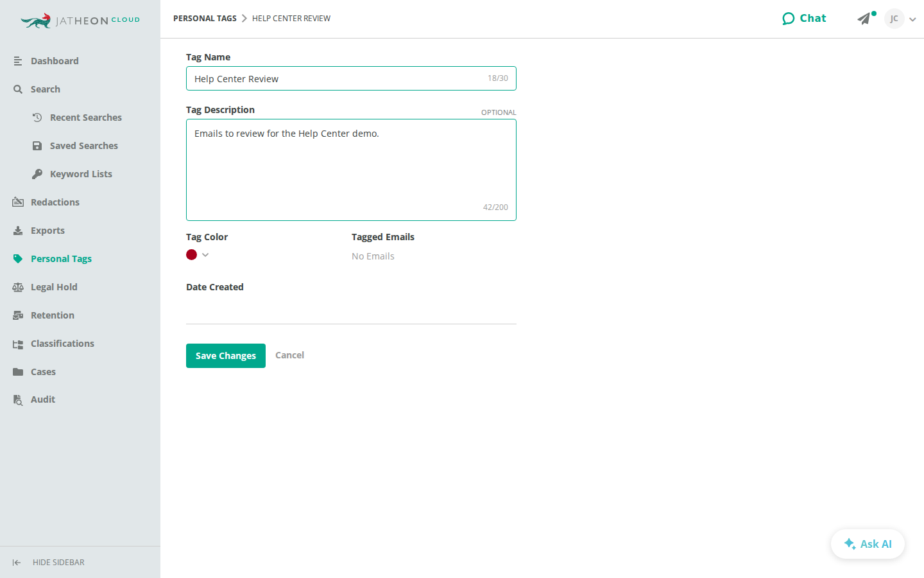Click the Redactions sidebar icon
Screen dimensions: 924x578
[18, 202]
